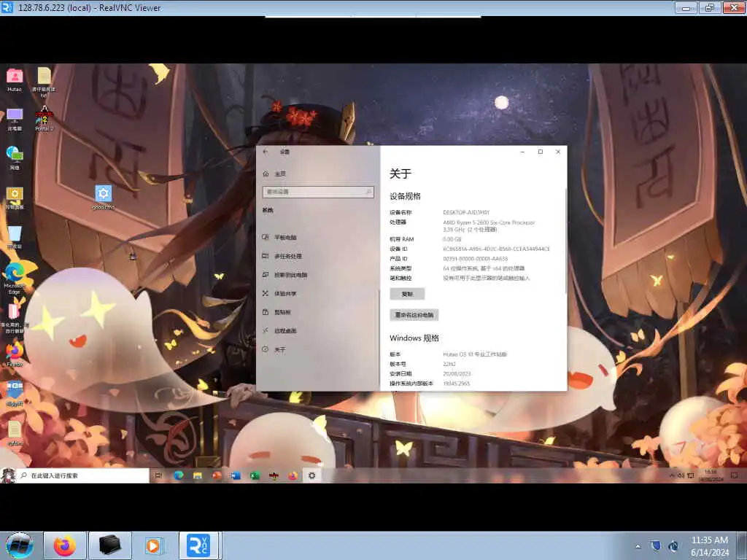Viewport: 747px width, 560px height.
Task: Open the 控制面板 Control Panel desktop icon
Action: (x=15, y=198)
